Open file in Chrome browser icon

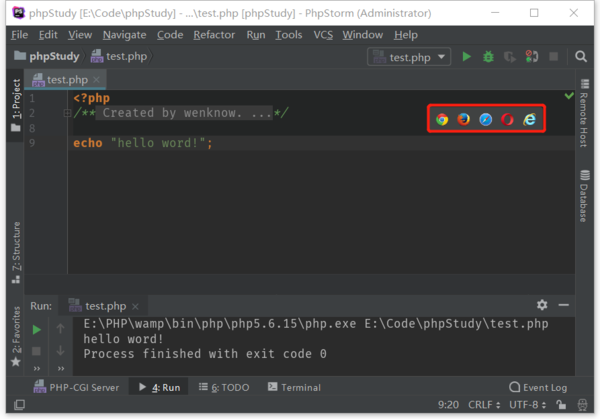442,119
